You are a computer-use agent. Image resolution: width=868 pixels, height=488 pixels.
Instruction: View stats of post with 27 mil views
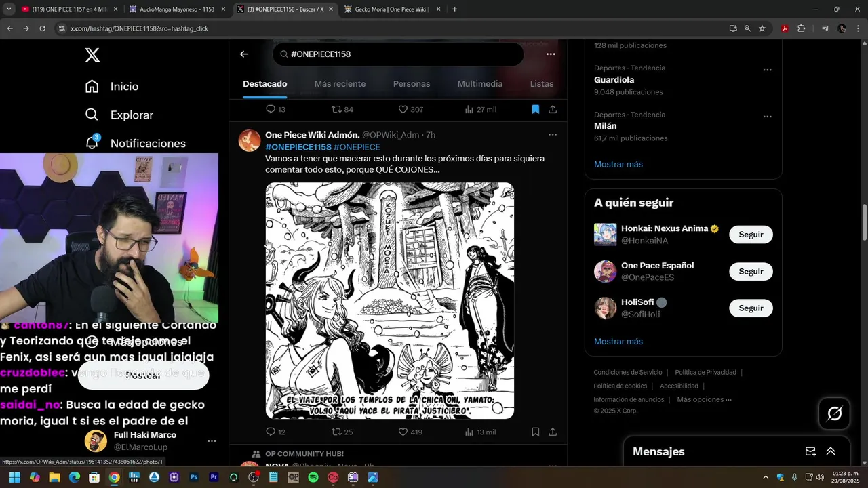[480, 109]
